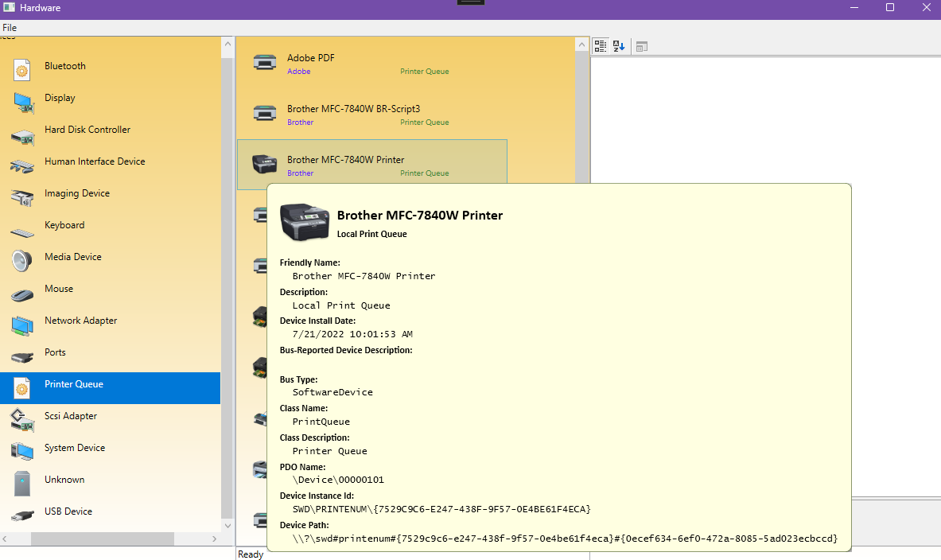Click the Ports category icon
The width and height of the screenshot is (941, 560).
pyautogui.click(x=22, y=358)
